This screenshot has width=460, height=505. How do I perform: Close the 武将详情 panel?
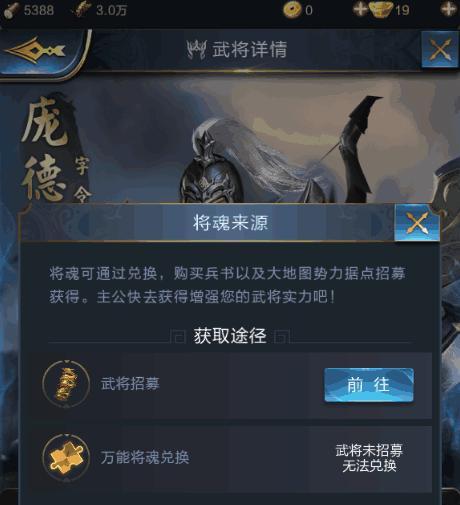tap(440, 49)
